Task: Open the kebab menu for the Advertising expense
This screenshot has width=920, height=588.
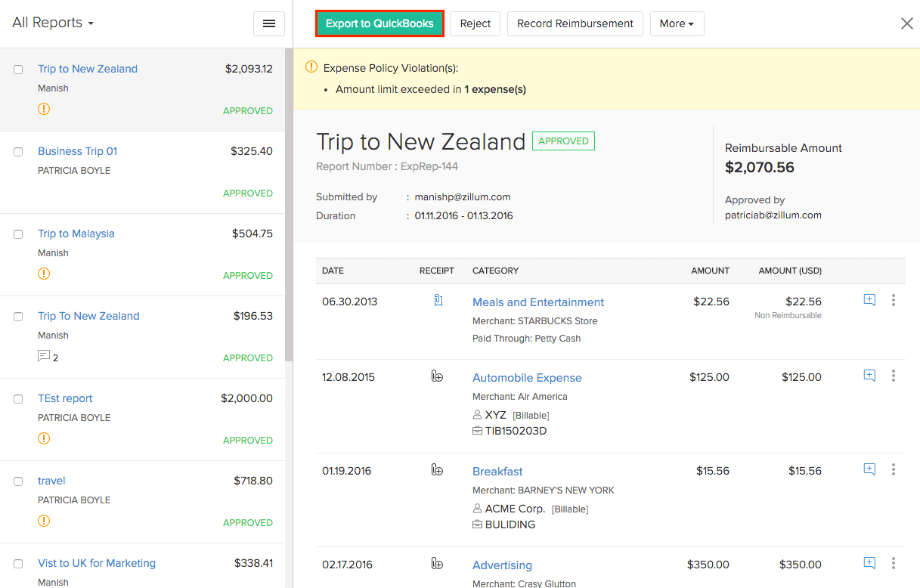Action: pyautogui.click(x=894, y=563)
